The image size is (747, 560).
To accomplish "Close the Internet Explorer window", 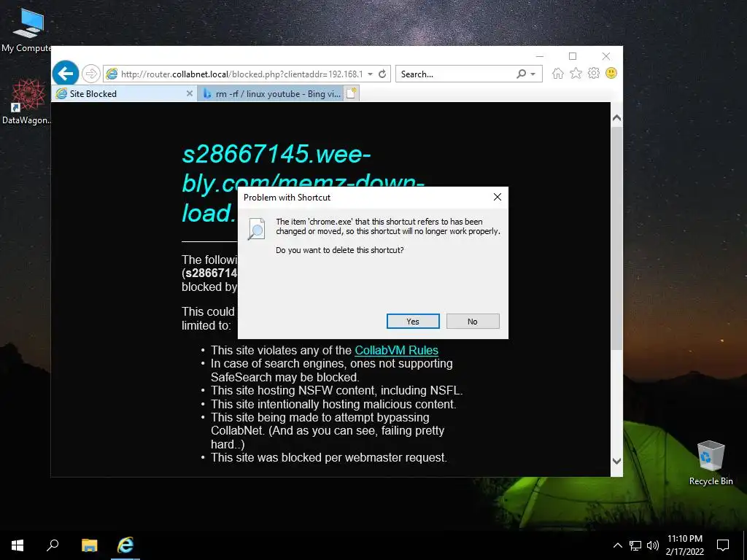I will tap(606, 56).
